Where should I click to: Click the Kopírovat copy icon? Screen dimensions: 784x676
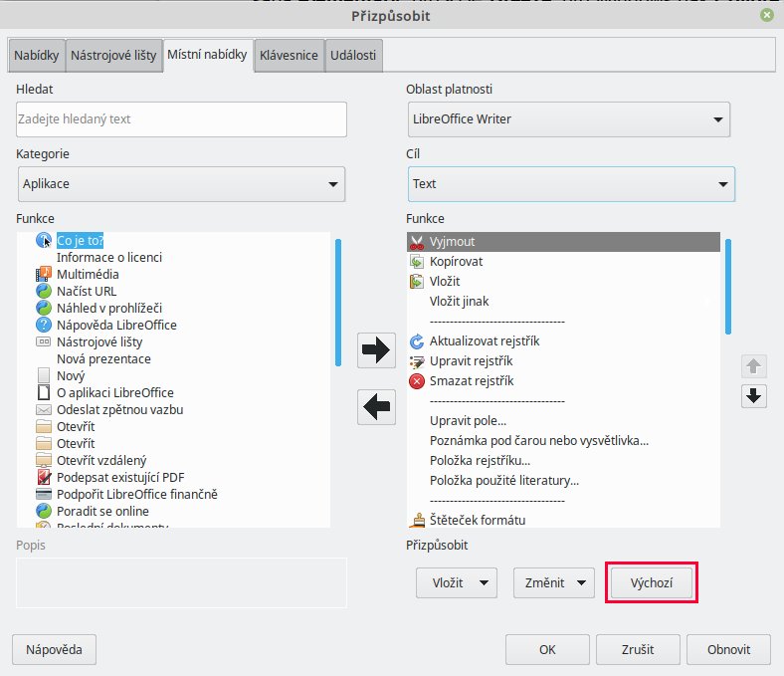point(417,262)
